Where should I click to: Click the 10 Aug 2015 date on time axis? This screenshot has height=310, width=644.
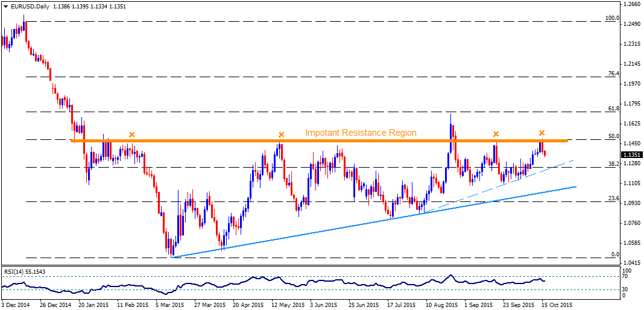tap(441, 306)
